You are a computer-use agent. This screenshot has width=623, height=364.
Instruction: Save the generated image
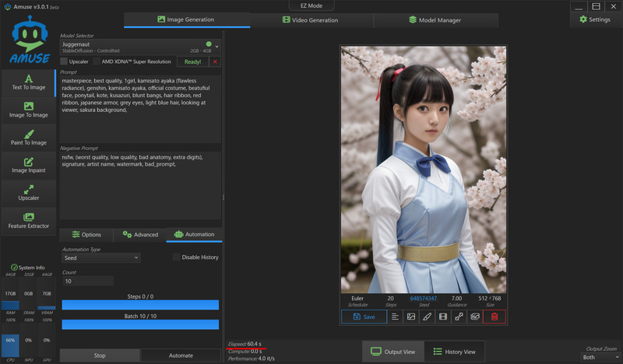(x=364, y=317)
